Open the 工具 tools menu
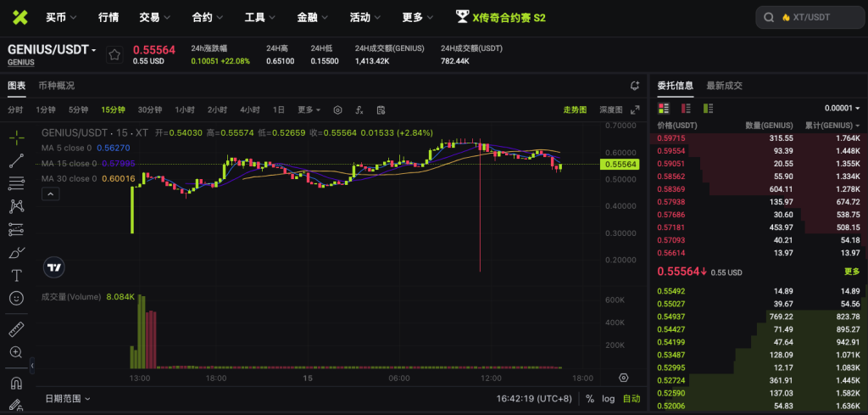Screen dimensions: 868x415 click(x=259, y=18)
